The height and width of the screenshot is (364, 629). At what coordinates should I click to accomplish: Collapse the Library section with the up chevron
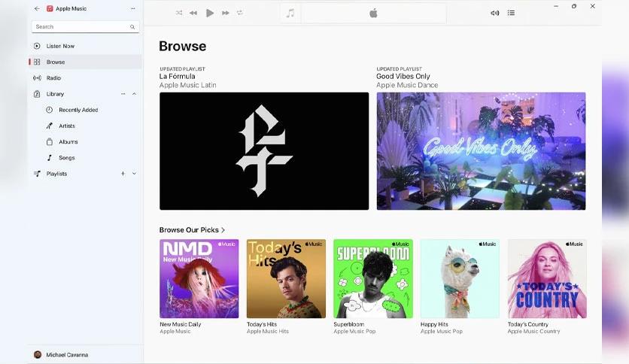(x=134, y=94)
